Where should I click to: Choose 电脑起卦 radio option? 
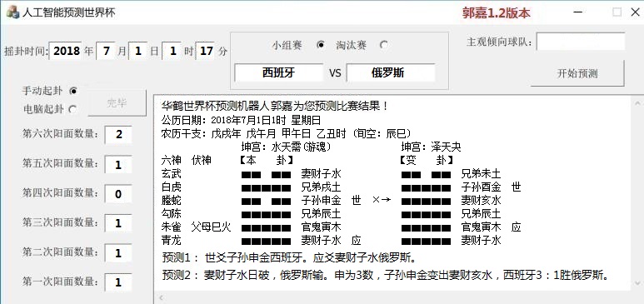coord(72,109)
